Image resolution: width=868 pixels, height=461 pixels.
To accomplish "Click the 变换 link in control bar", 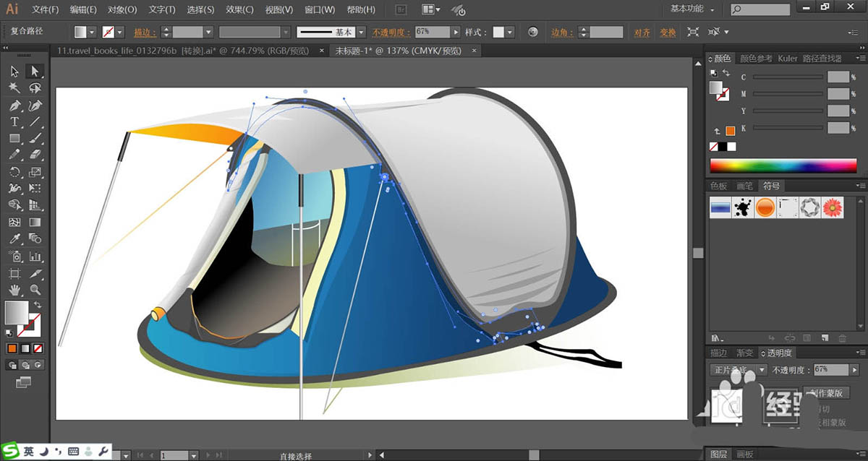I will point(668,33).
